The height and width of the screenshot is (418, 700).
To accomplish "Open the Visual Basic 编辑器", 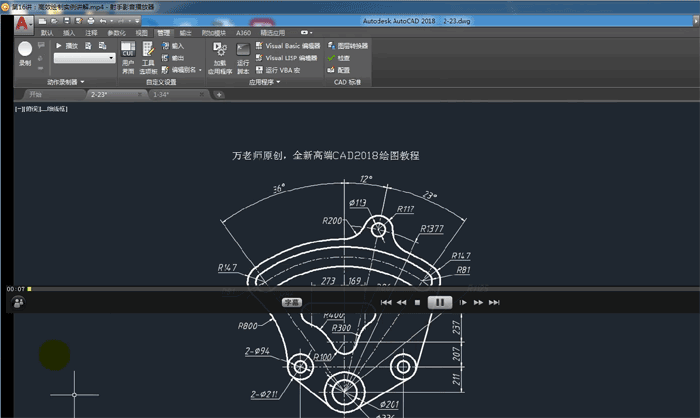I will [288, 46].
